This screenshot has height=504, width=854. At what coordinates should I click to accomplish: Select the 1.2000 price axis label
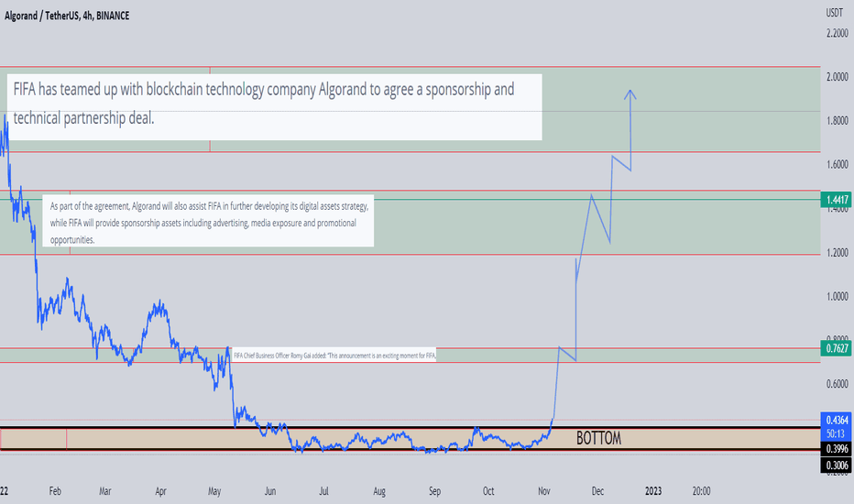click(x=838, y=252)
